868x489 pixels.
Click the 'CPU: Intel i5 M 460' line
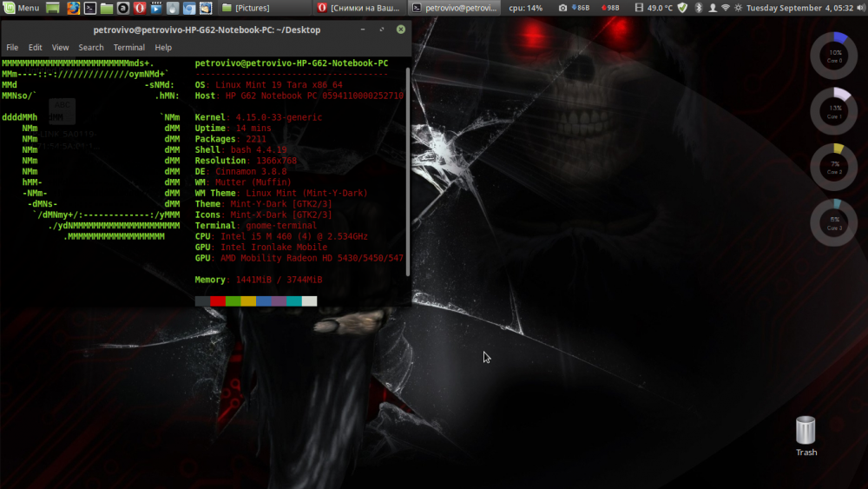(281, 236)
